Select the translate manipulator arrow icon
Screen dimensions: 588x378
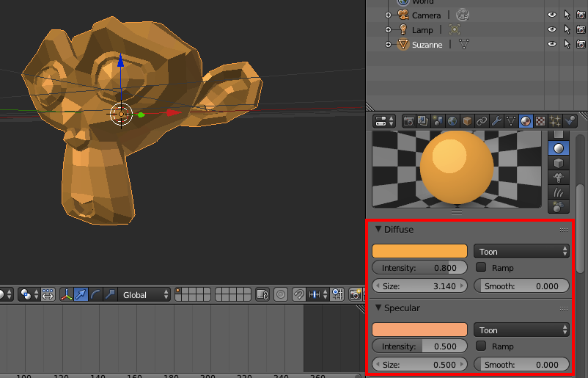[81, 294]
